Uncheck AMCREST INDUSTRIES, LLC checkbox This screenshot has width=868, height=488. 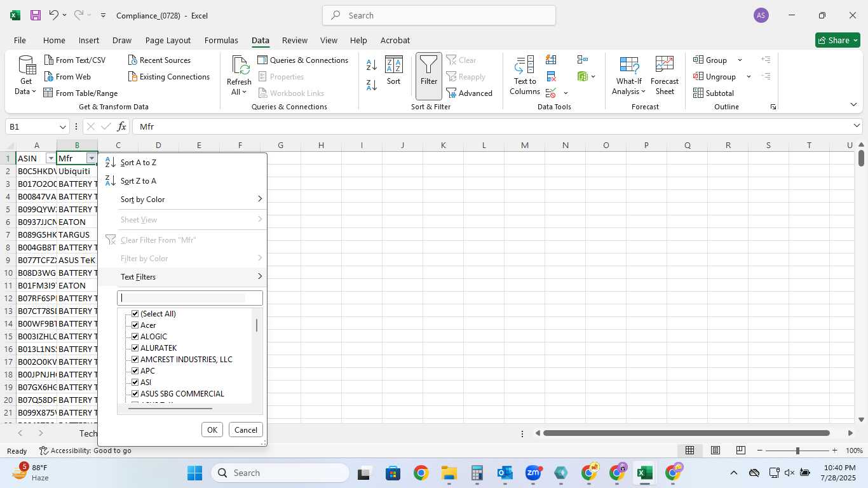pyautogui.click(x=135, y=360)
